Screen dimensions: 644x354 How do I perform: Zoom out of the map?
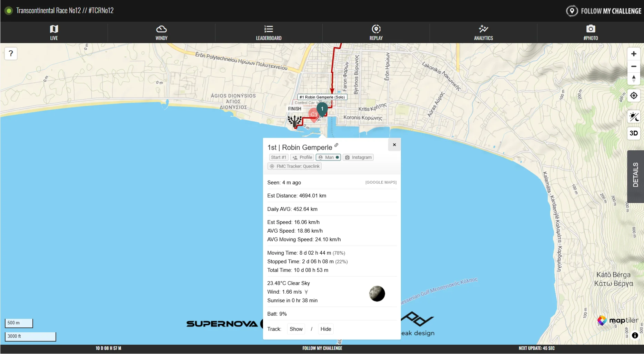tap(634, 66)
